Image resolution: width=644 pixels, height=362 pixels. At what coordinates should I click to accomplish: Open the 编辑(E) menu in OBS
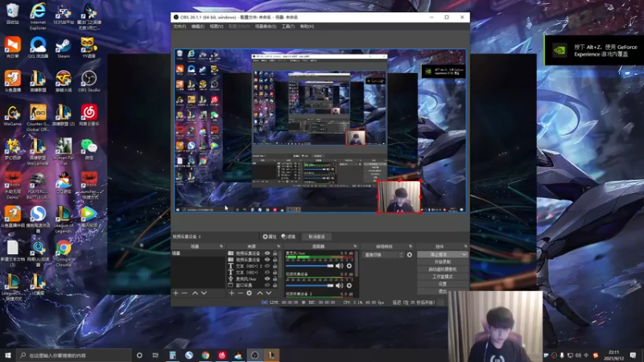tap(197, 27)
